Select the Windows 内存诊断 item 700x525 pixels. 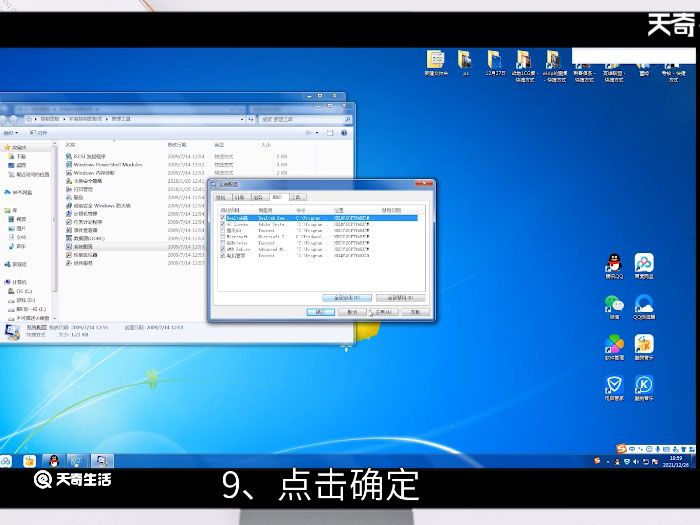pos(90,173)
